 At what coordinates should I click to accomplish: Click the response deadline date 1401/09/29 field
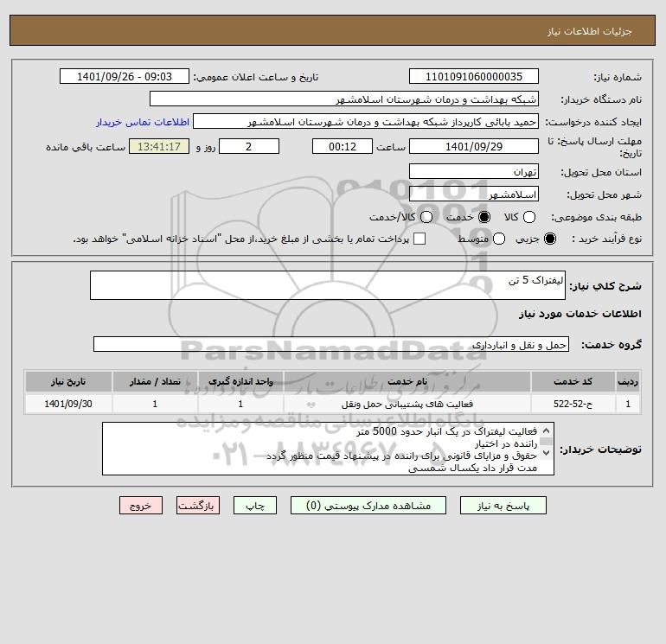(x=474, y=146)
